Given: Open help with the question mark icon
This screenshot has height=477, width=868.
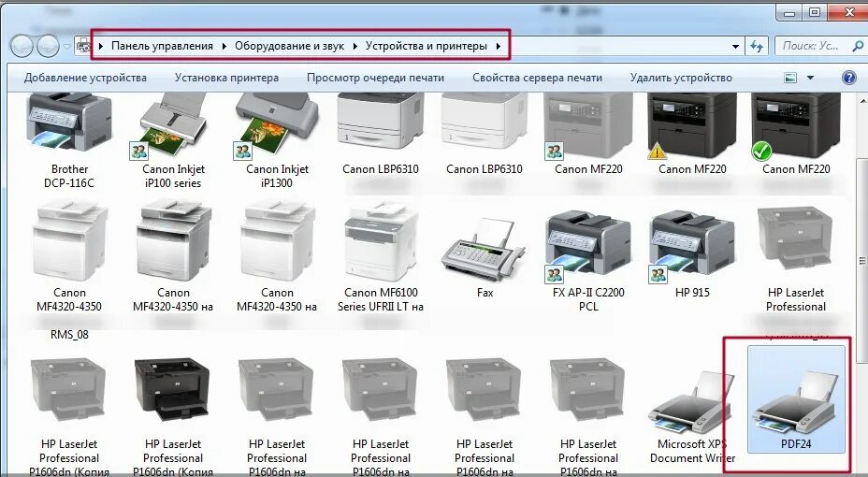Looking at the screenshot, I should coord(848,78).
